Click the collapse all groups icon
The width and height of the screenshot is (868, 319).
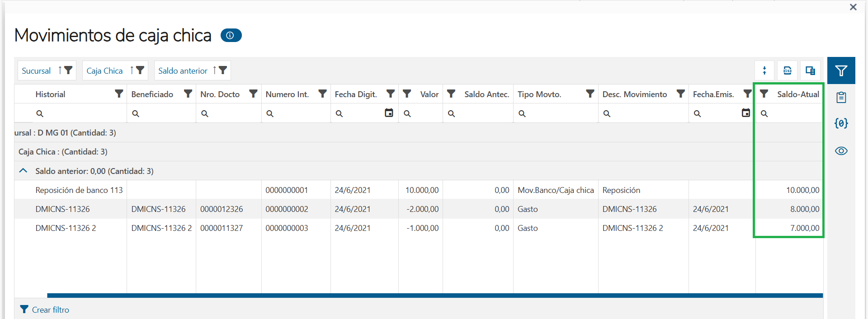point(764,70)
